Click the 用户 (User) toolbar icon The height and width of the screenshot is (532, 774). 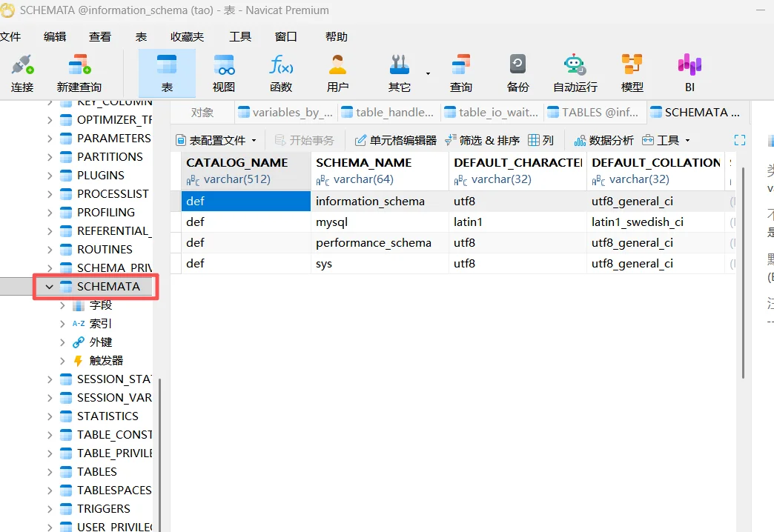point(337,73)
